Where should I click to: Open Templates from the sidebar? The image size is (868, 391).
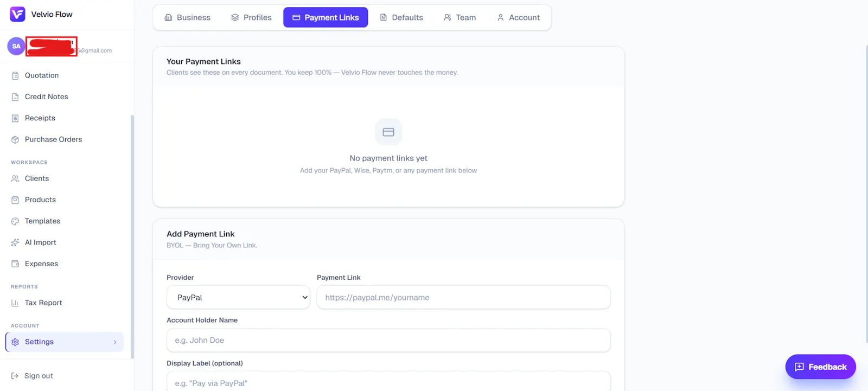(x=65, y=221)
